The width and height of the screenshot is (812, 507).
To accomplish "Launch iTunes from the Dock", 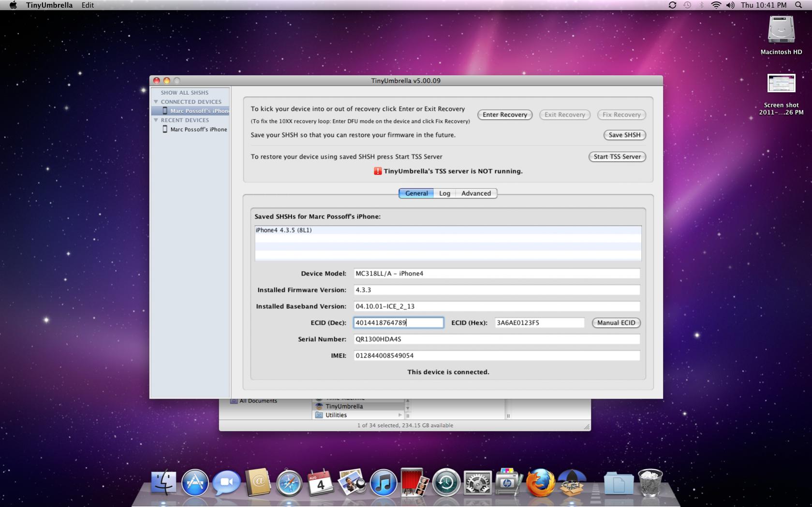I will point(383,482).
